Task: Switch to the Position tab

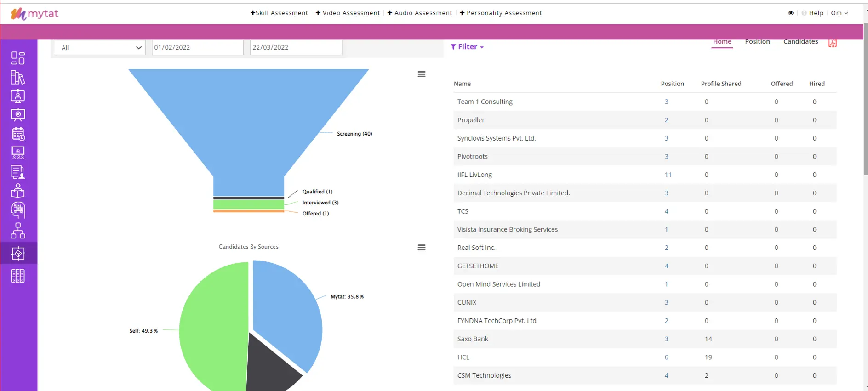Action: point(757,42)
